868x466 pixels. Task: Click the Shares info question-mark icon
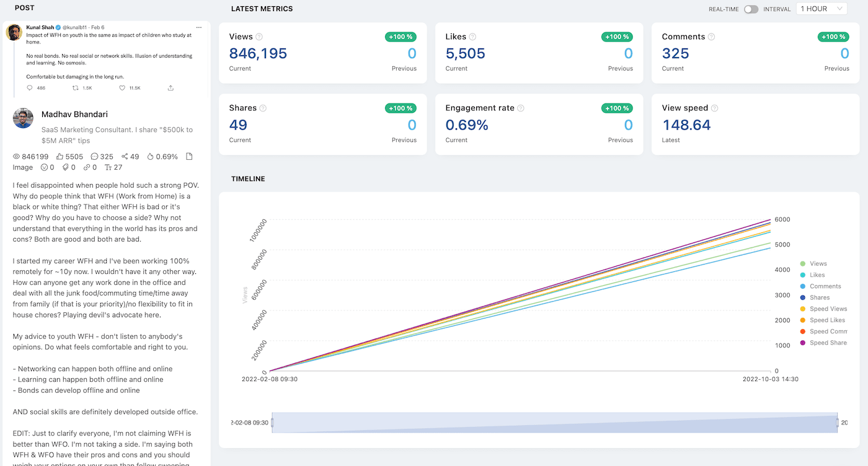point(263,108)
